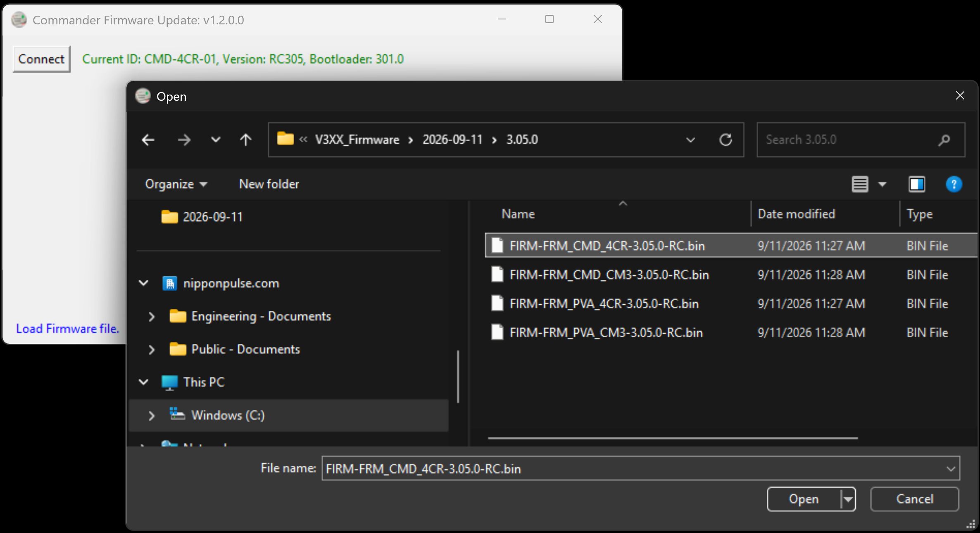Click the Connect button
Image resolution: width=980 pixels, height=533 pixels.
[x=41, y=59]
